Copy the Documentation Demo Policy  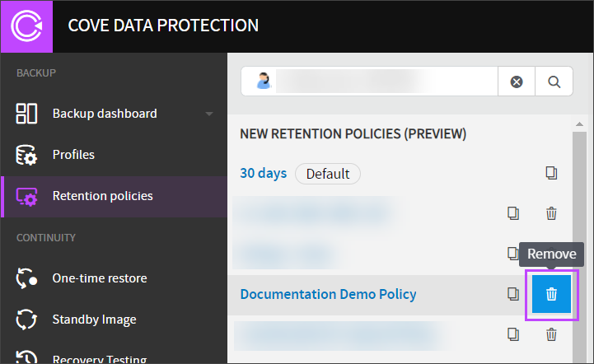coord(513,294)
